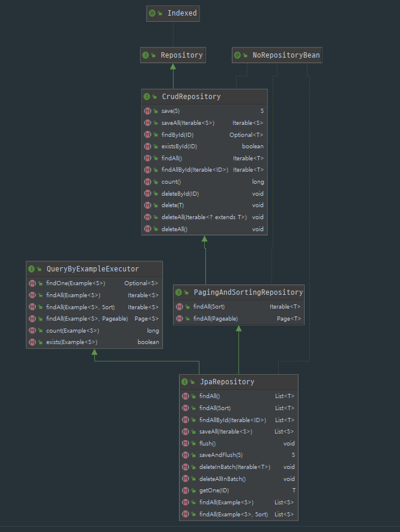400x532 pixels.
Task: Select the QueryByExampleExecutor header title
Action: click(x=92, y=269)
